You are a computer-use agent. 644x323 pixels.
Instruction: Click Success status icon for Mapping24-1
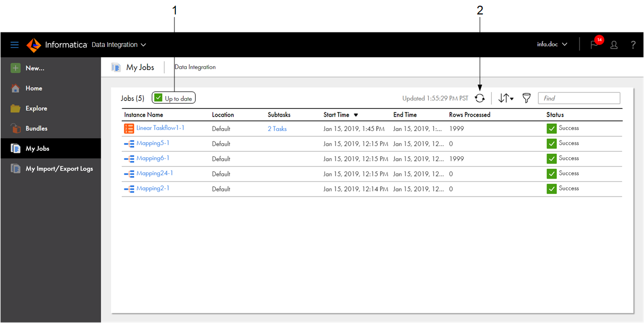[x=552, y=174]
